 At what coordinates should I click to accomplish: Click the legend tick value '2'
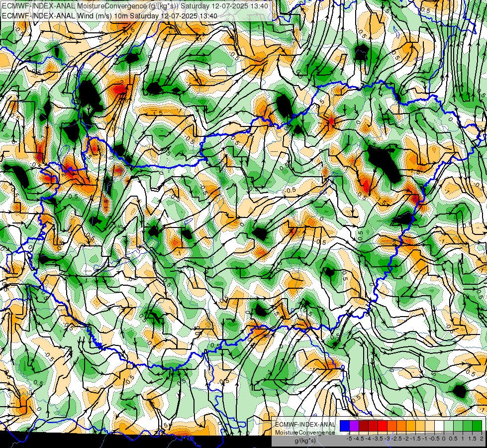482,439
